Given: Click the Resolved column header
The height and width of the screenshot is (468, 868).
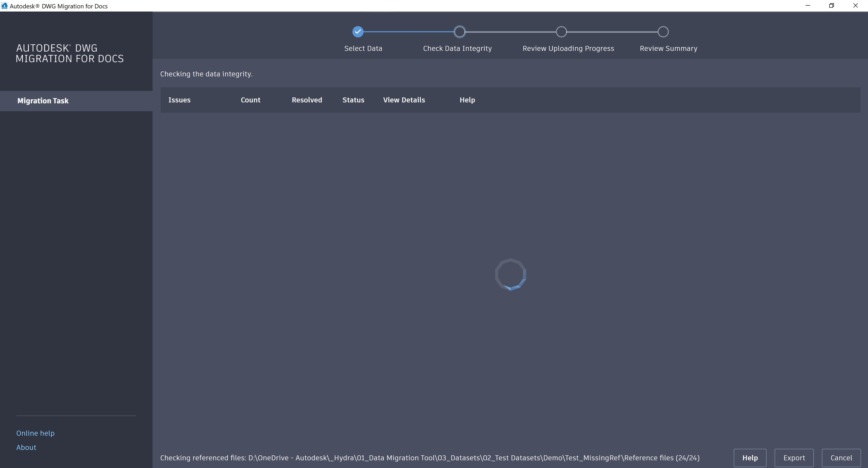Looking at the screenshot, I should [307, 100].
